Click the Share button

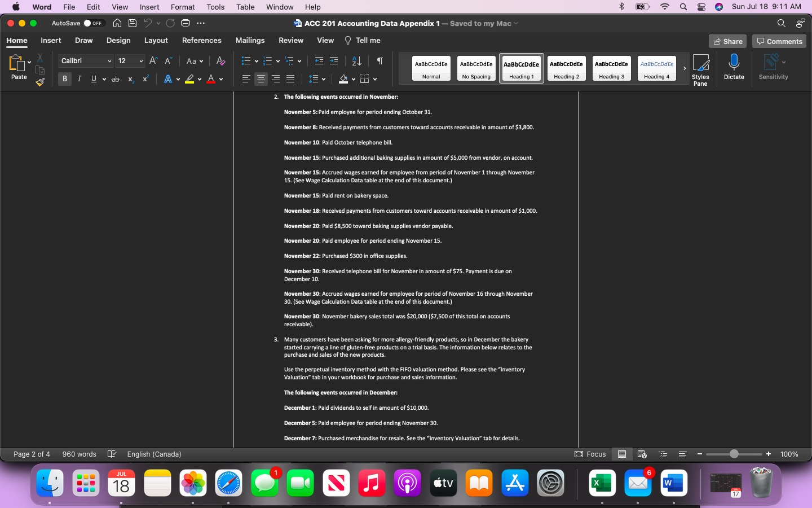727,41
